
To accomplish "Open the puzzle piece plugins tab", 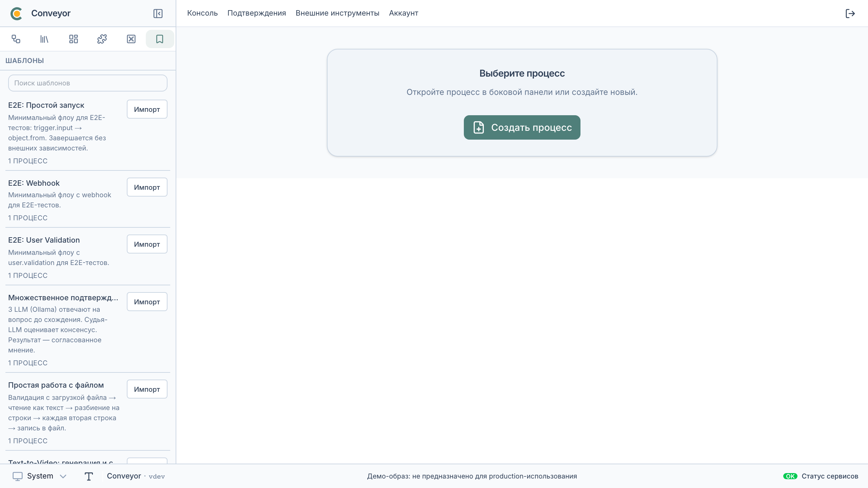I will [102, 39].
